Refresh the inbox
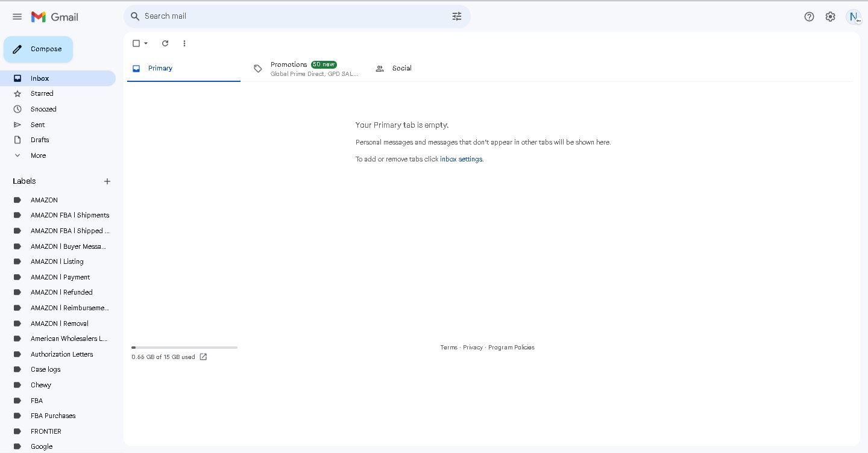 165,43
